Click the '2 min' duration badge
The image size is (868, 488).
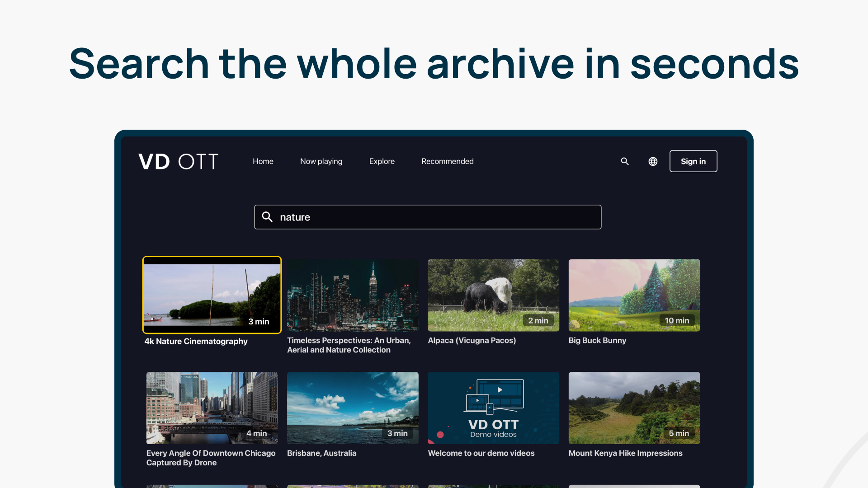click(x=538, y=320)
